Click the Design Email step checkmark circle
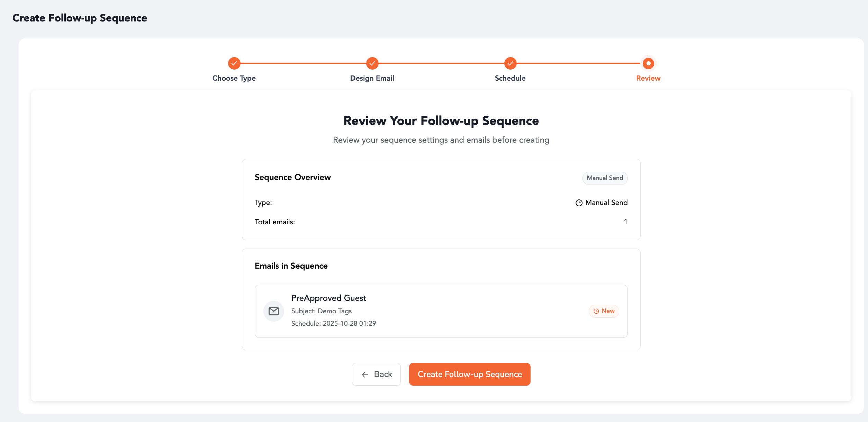 tap(372, 63)
